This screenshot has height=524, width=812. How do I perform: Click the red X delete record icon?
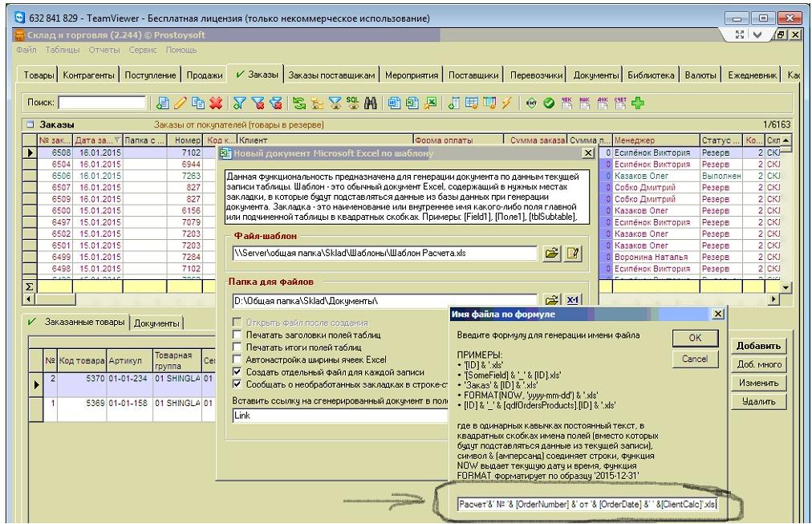[x=215, y=104]
